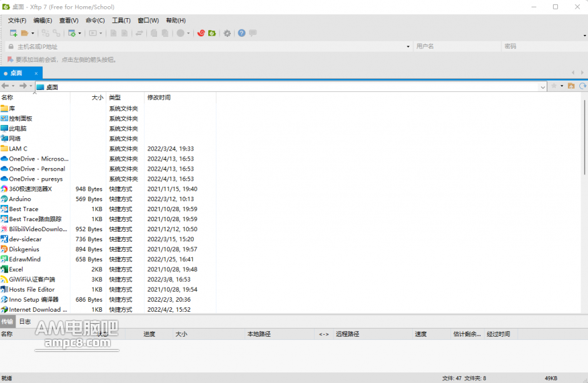This screenshot has height=383, width=588.
Task: Select the Diskgenius shortcut icon
Action: point(4,249)
